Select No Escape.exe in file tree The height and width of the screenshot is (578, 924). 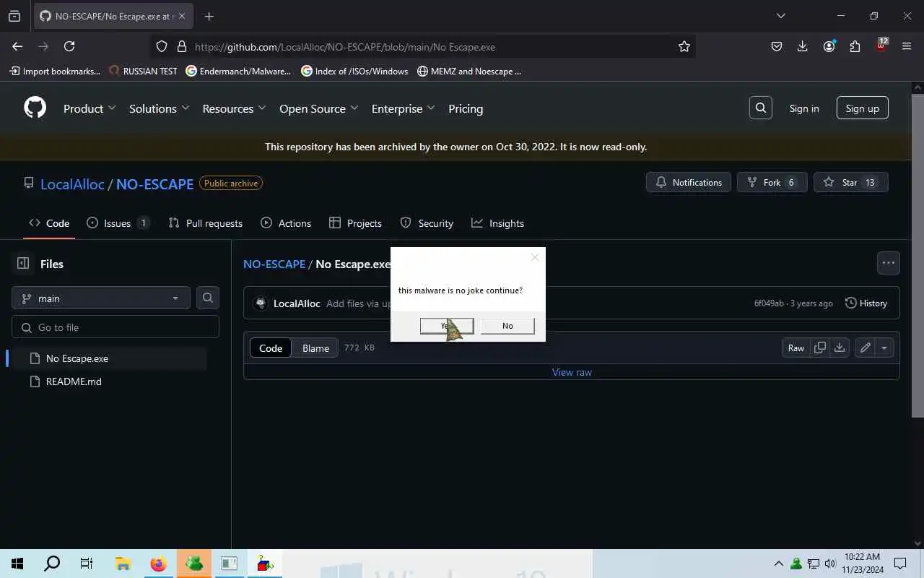pyautogui.click(x=108, y=358)
